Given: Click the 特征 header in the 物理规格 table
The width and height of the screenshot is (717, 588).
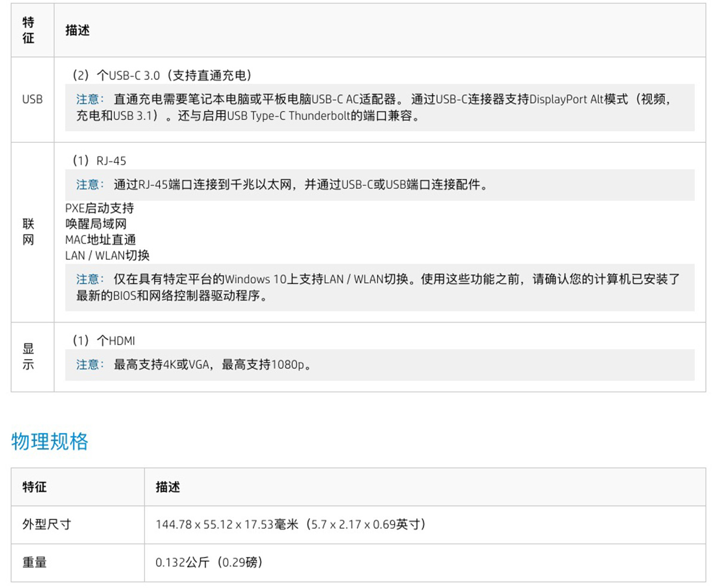Looking at the screenshot, I should [x=34, y=487].
